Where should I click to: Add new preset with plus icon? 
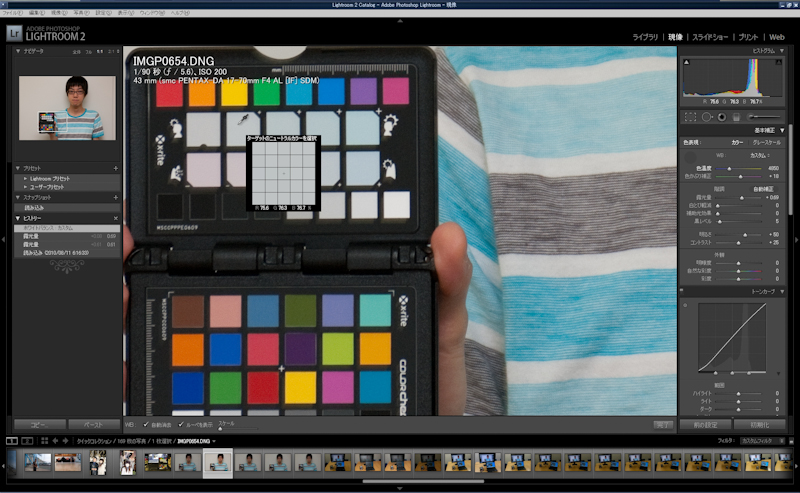pos(116,168)
